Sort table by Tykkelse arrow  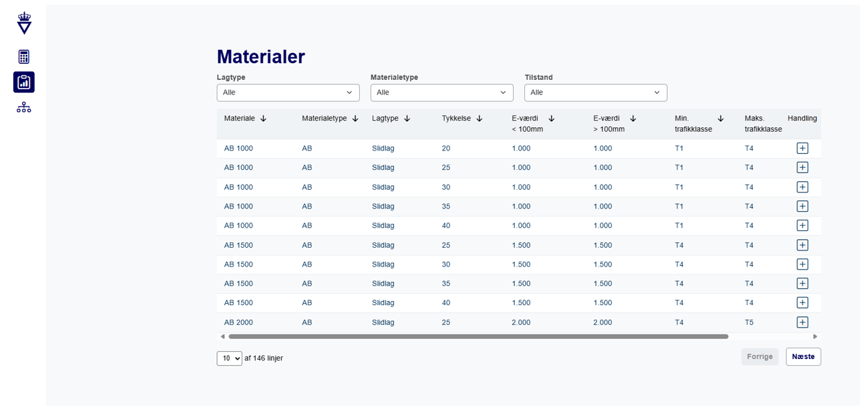(x=479, y=119)
